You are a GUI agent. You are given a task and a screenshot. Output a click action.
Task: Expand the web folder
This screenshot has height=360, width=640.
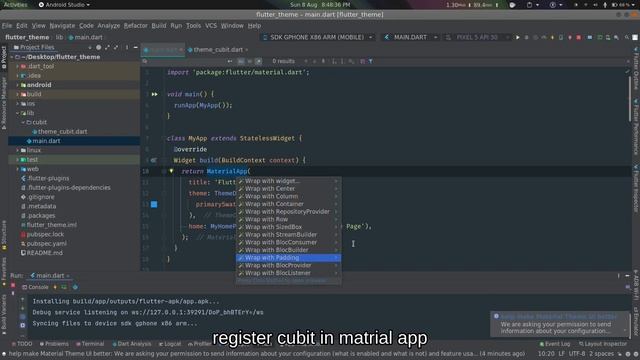(18, 169)
